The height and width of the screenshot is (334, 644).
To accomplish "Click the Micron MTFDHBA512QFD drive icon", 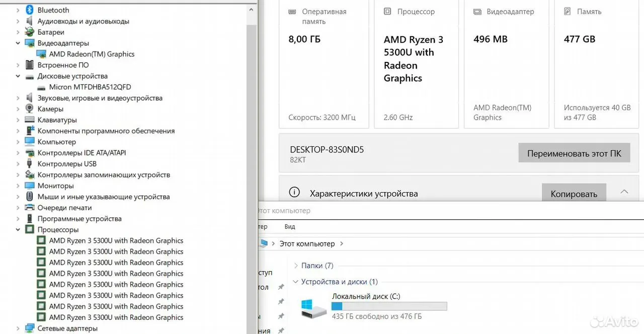I will point(41,87).
